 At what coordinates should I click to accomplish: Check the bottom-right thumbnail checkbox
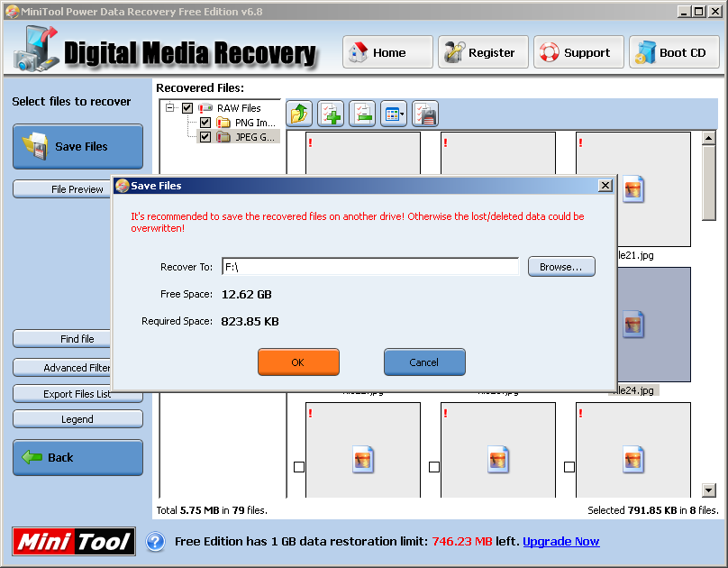click(x=569, y=467)
